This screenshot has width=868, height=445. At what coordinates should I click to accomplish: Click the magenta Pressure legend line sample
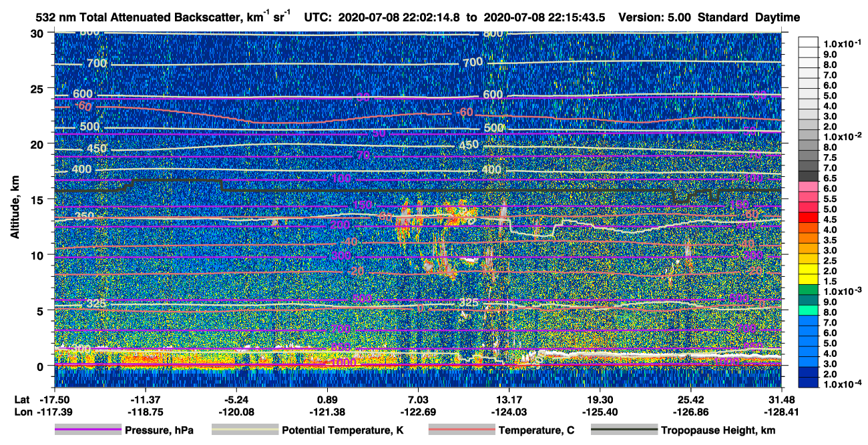click(x=87, y=430)
